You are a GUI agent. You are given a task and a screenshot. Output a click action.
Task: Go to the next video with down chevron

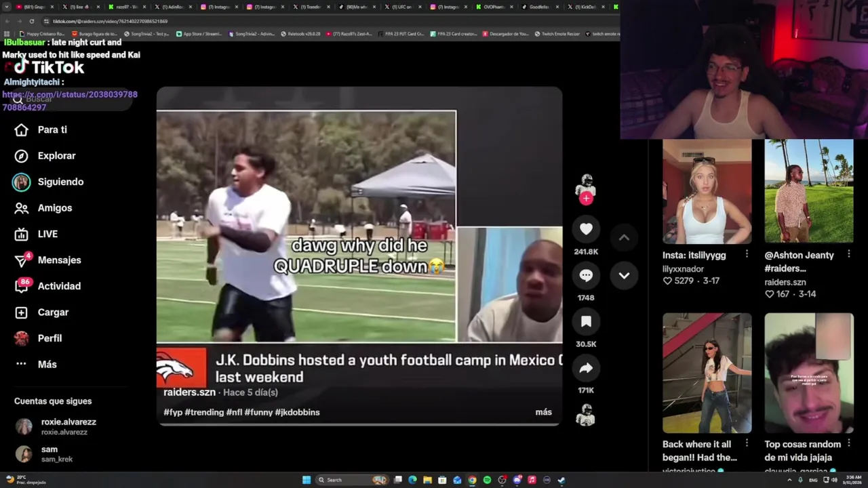coord(624,275)
